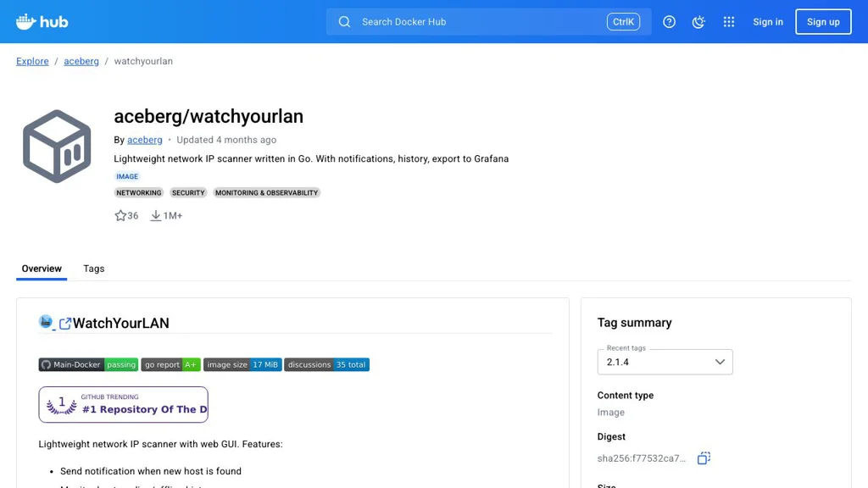
Task: Open the apps grid menu icon
Action: [728, 21]
